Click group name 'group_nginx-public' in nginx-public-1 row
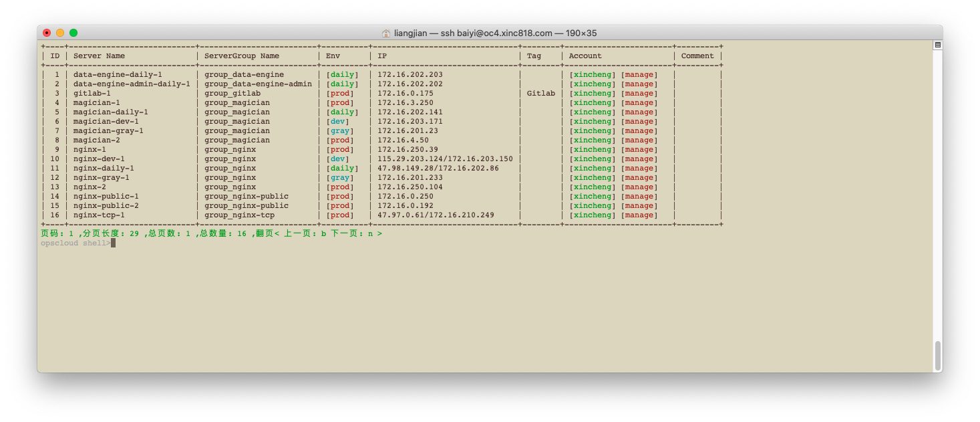Image resolution: width=980 pixels, height=422 pixels. coord(247,197)
